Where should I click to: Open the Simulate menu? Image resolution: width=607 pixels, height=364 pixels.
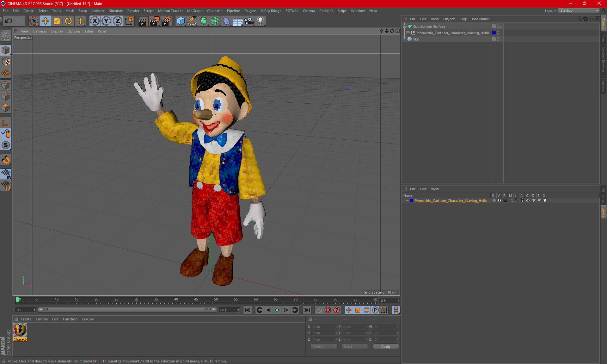tap(116, 11)
